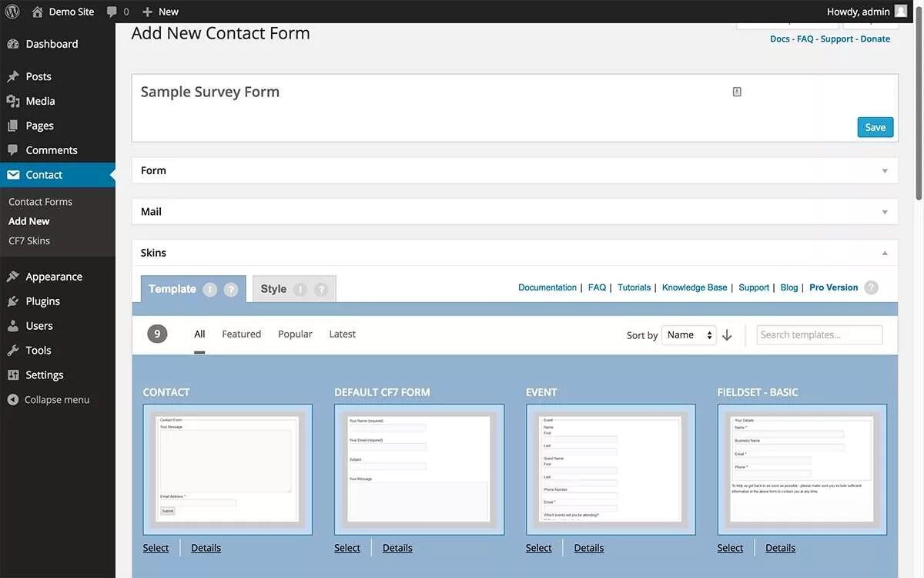Open the Dashboard gauge icon
The image size is (924, 578).
pyautogui.click(x=13, y=44)
